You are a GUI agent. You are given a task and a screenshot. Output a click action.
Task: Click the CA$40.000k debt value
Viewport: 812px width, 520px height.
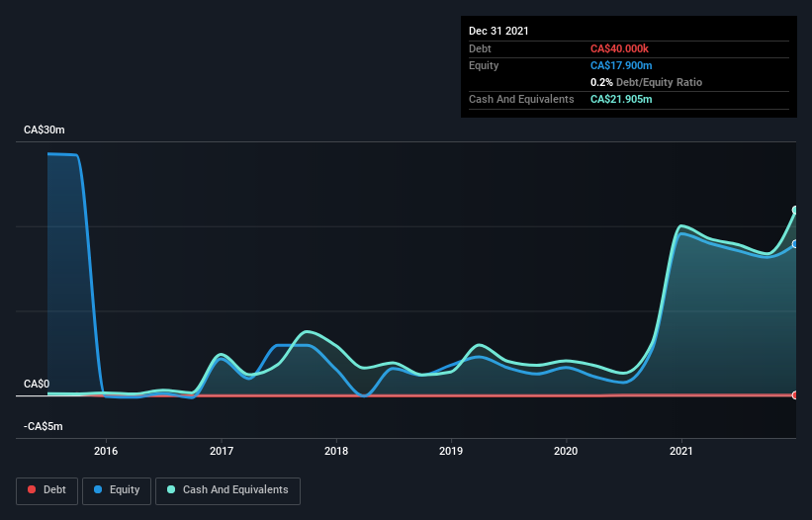pyautogui.click(x=619, y=48)
